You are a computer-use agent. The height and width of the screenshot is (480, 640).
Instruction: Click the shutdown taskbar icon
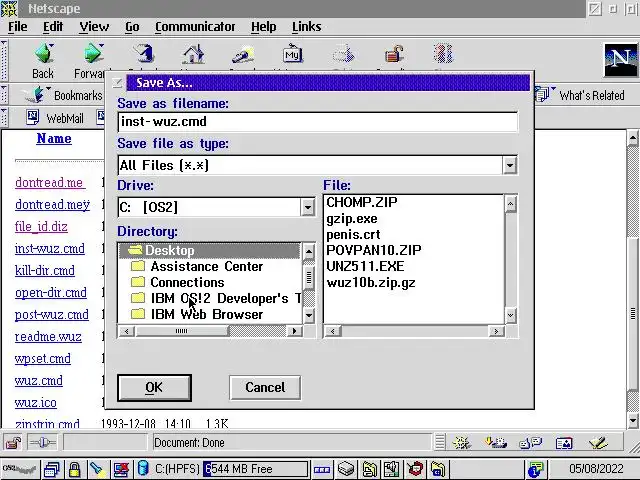point(121,469)
